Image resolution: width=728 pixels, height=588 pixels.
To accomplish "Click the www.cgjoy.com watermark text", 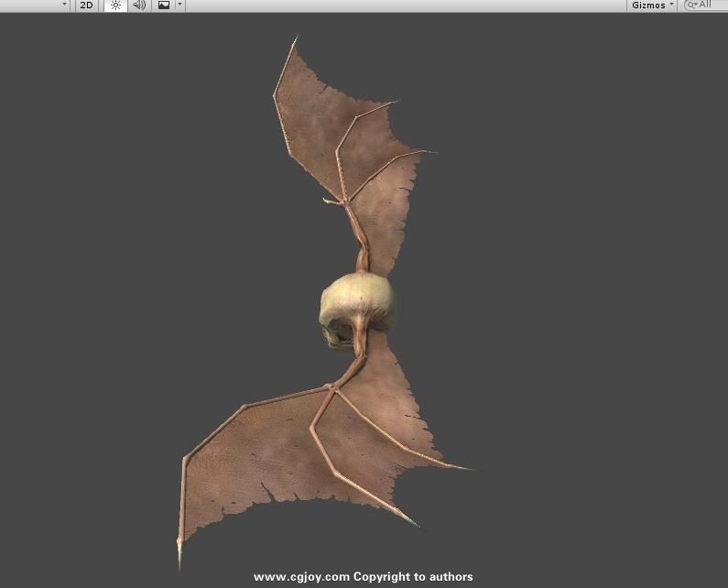I will point(363,577).
